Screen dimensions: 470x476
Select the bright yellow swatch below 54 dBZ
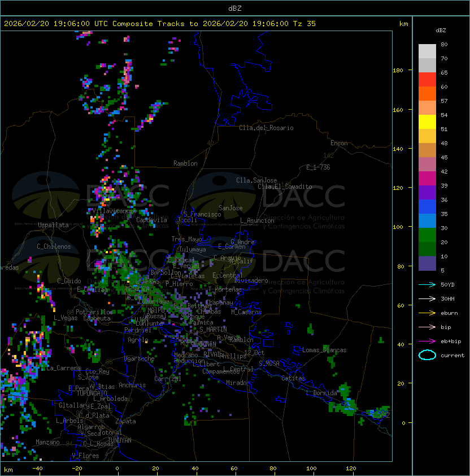tap(427, 122)
